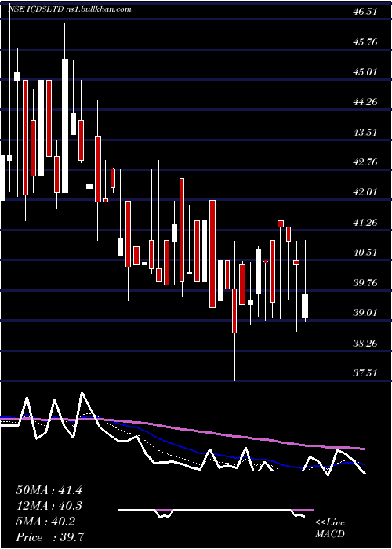392x549 pixels.
Task: Click the <<Live MACD label
Action: [330, 529]
